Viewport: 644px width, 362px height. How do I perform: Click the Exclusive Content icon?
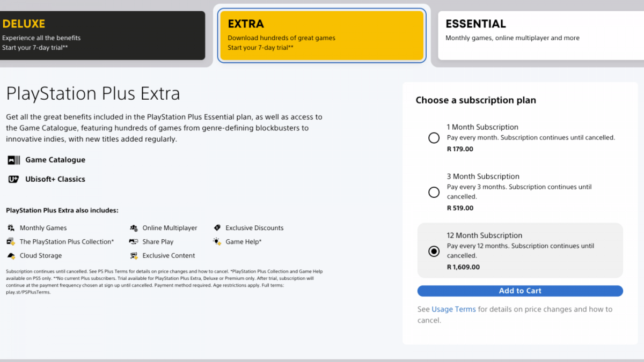[x=135, y=255]
